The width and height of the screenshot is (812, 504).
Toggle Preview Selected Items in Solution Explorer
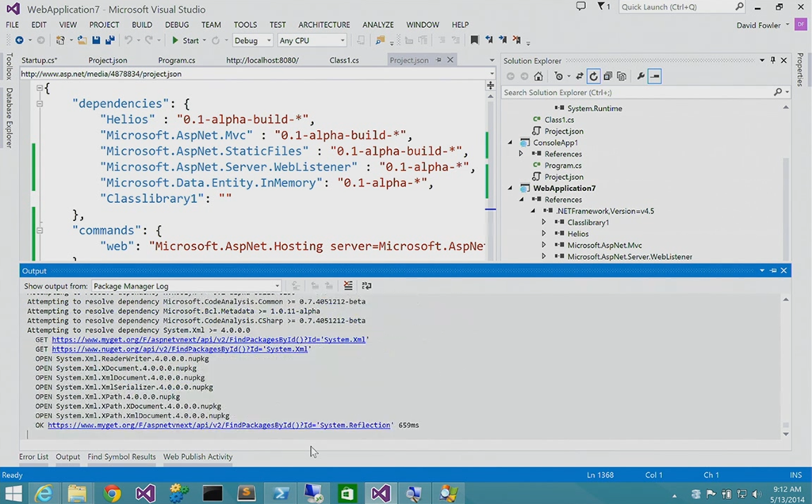(654, 77)
